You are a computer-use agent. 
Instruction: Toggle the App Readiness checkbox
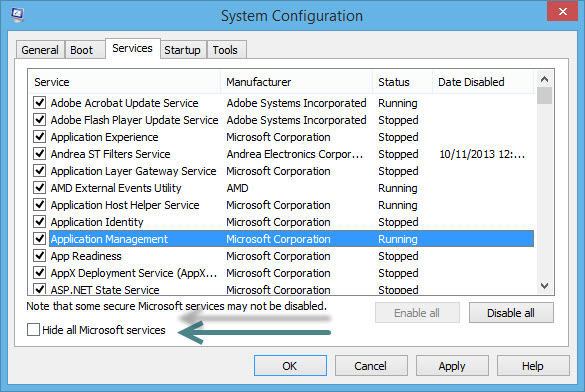coord(40,255)
